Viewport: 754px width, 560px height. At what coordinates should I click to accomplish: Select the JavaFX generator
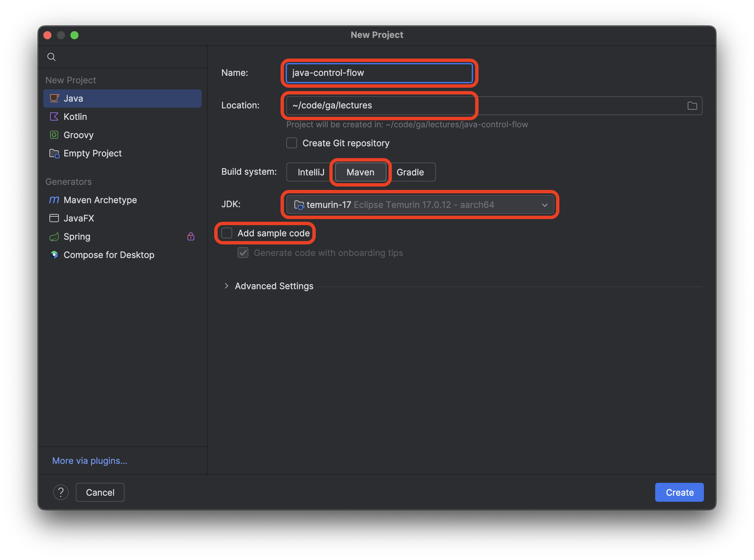tap(79, 218)
